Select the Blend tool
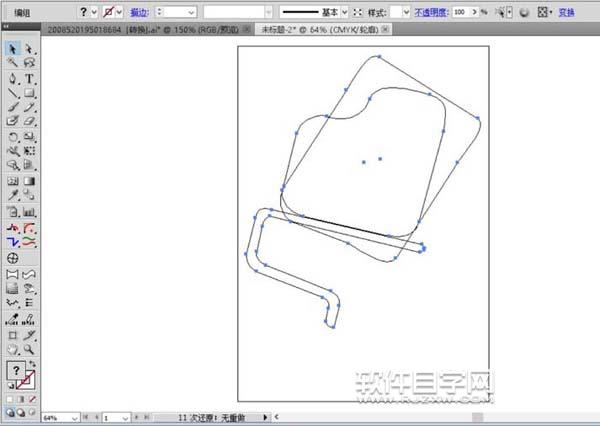This screenshot has height=426, width=600. pos(29,195)
